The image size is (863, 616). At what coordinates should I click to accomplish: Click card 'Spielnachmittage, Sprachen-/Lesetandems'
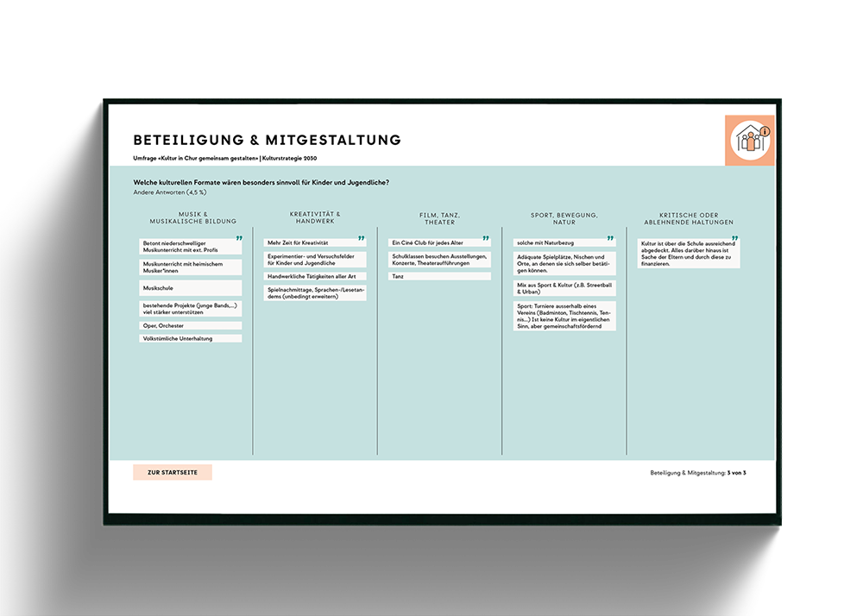pyautogui.click(x=315, y=293)
